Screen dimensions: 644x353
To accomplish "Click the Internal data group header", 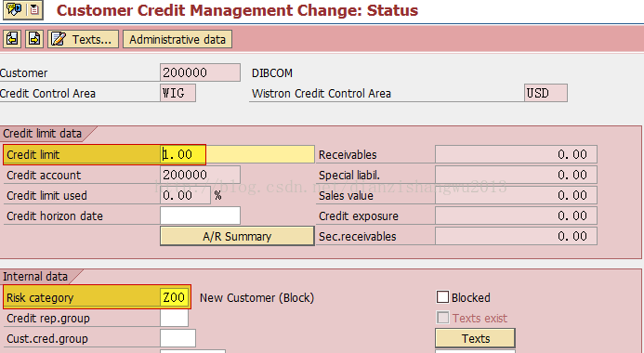I will (35, 277).
